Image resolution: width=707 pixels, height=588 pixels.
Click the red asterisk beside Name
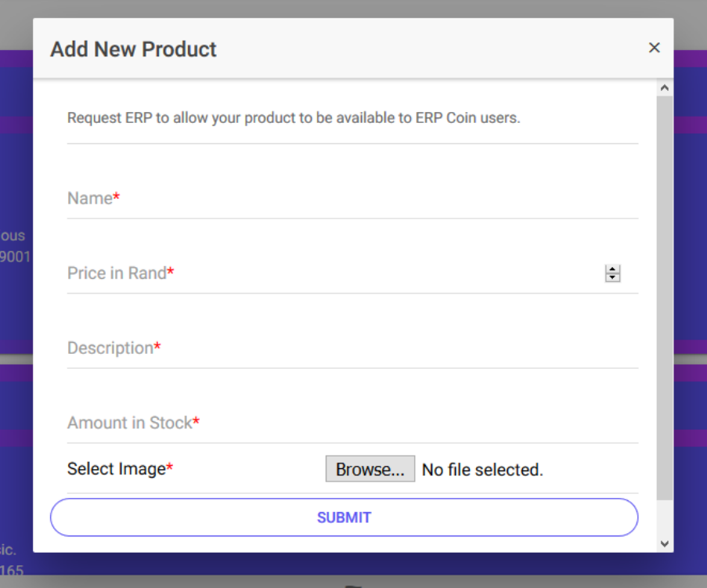(117, 198)
